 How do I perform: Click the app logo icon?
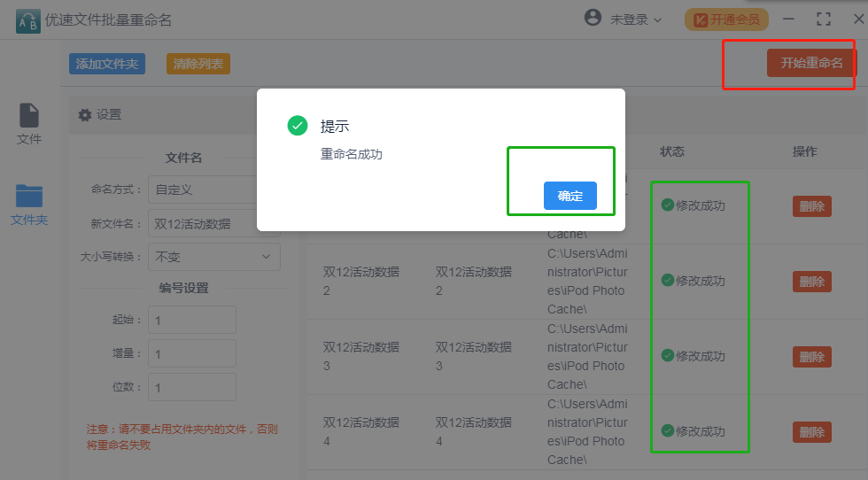(x=28, y=21)
